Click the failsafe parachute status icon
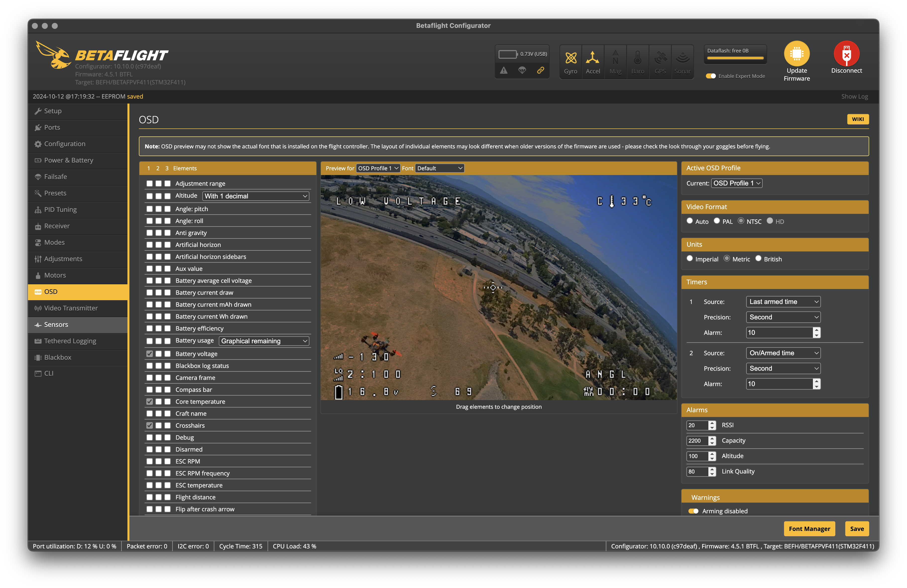The image size is (907, 588). tap(522, 70)
